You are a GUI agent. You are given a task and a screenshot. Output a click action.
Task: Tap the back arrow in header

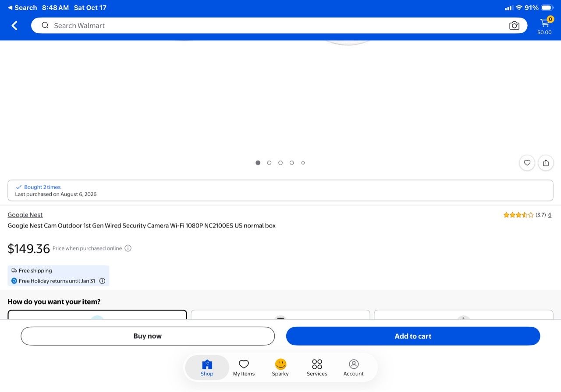tap(14, 25)
